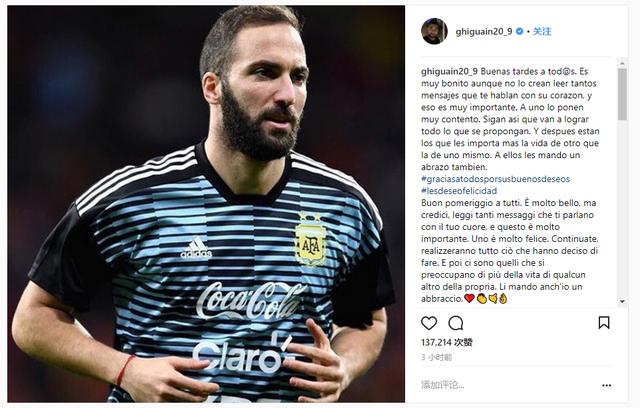Image resolution: width=640 pixels, height=408 pixels.
Task: Open the three-dot more options menu
Action: click(607, 385)
